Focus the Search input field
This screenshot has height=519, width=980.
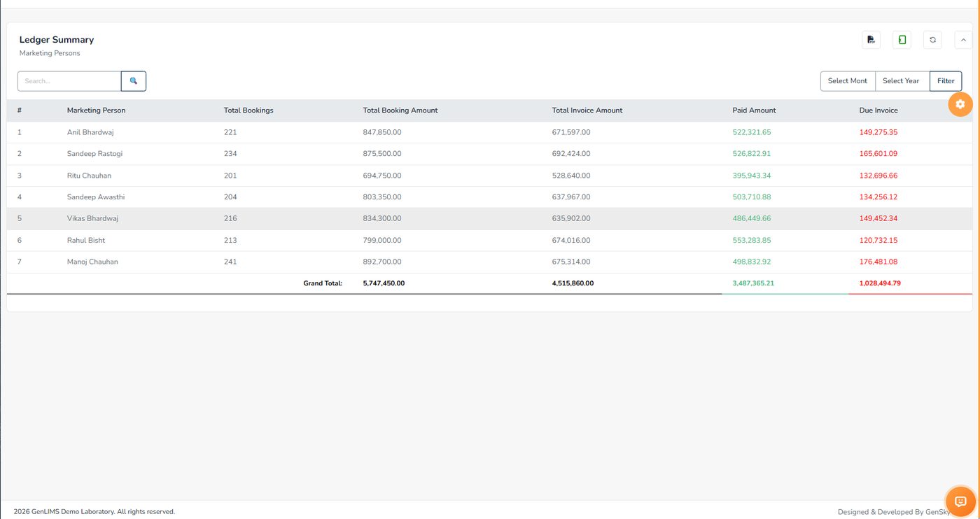(69, 81)
